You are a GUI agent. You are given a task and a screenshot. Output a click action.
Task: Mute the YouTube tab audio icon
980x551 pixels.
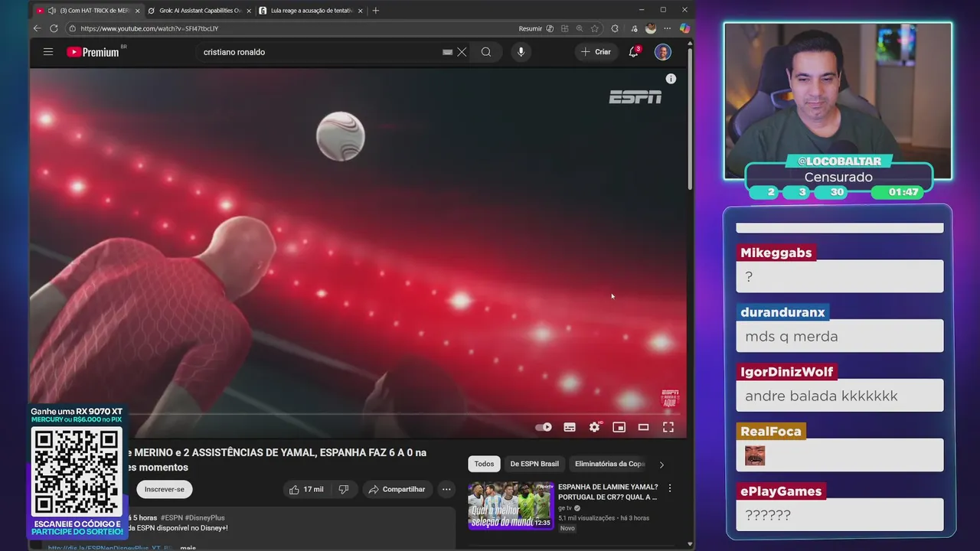click(x=51, y=11)
